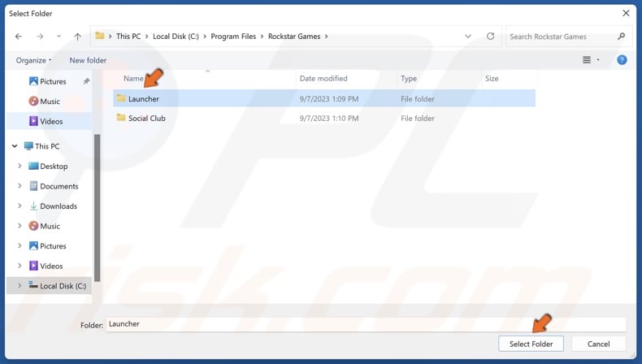Click date 9/7/2023 1:10 PM cell
The width and height of the screenshot is (642, 364).
(x=329, y=119)
